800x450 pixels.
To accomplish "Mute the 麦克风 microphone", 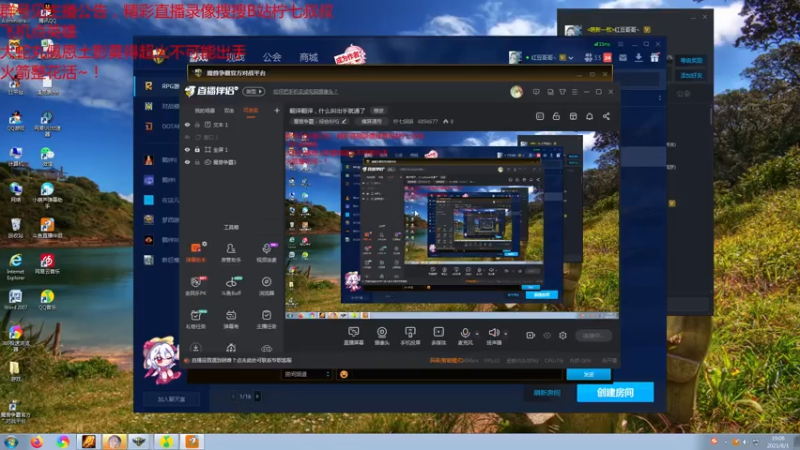I will coord(465,335).
